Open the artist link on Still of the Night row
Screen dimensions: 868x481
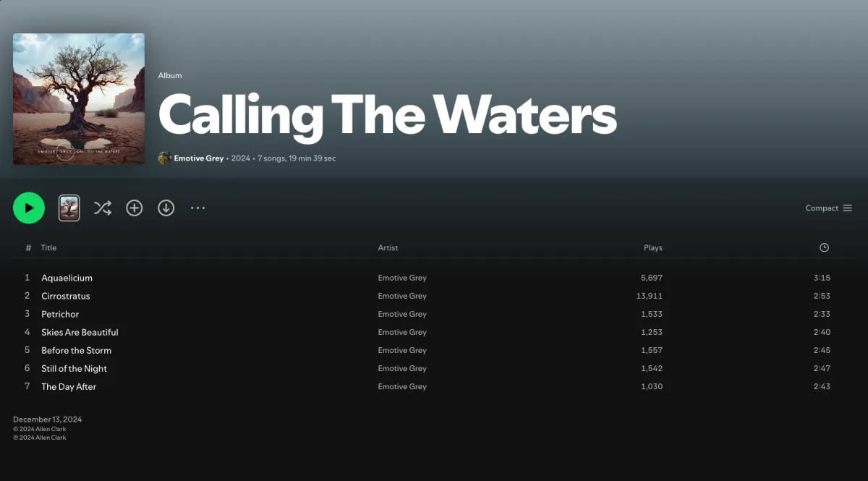(x=402, y=368)
